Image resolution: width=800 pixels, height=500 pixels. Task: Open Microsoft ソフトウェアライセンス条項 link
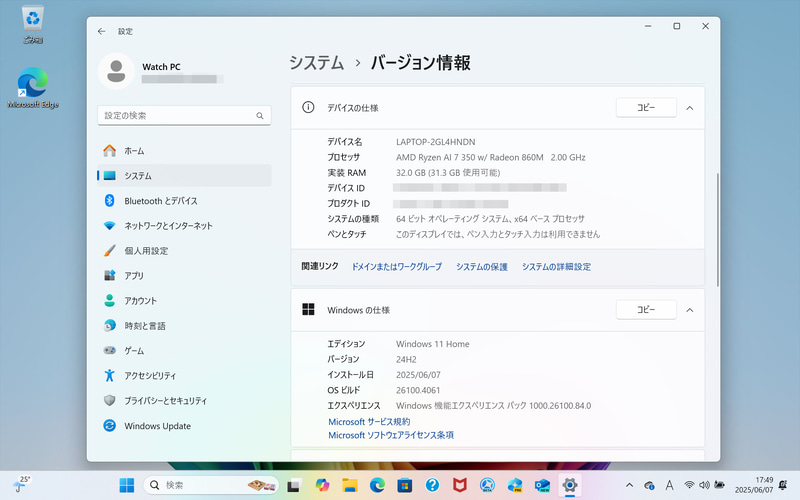pyautogui.click(x=391, y=435)
